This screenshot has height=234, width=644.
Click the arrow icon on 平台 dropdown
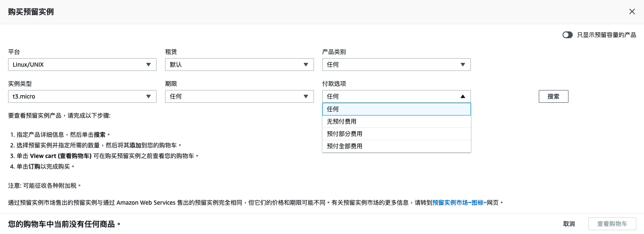click(148, 65)
